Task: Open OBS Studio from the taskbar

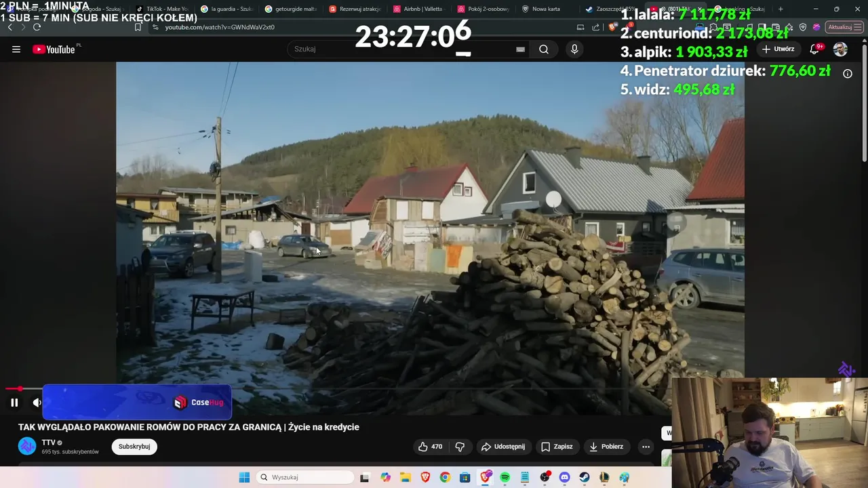Action: [x=545, y=478]
